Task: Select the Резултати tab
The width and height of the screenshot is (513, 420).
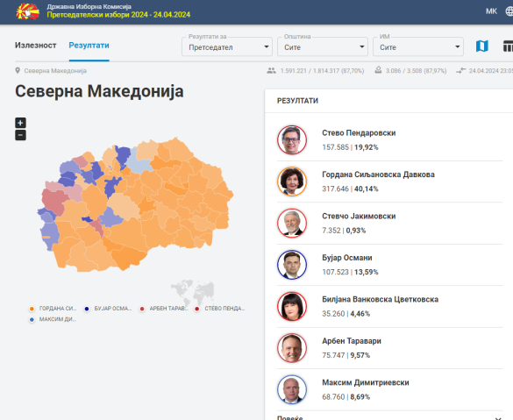Action: tap(89, 46)
